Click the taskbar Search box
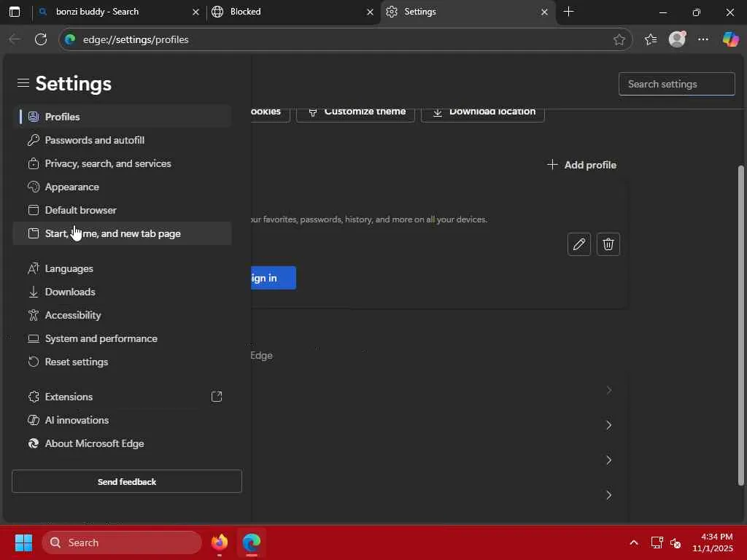This screenshot has width=747, height=560. pyautogui.click(x=122, y=542)
